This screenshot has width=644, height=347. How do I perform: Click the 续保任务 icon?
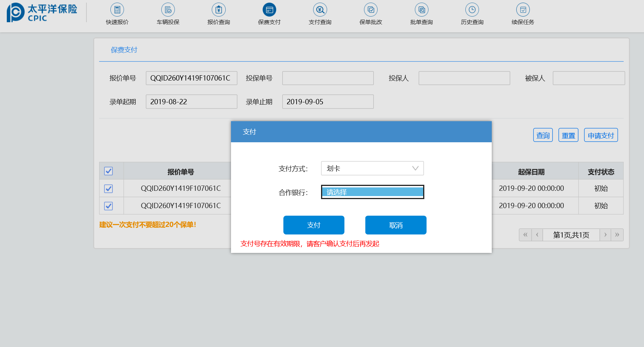click(x=523, y=10)
